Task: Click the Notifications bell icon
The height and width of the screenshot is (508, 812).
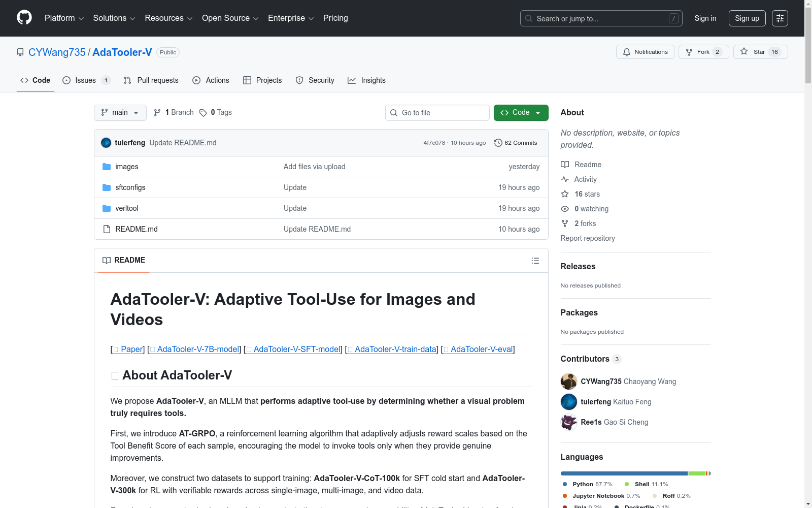Action: coord(627,52)
